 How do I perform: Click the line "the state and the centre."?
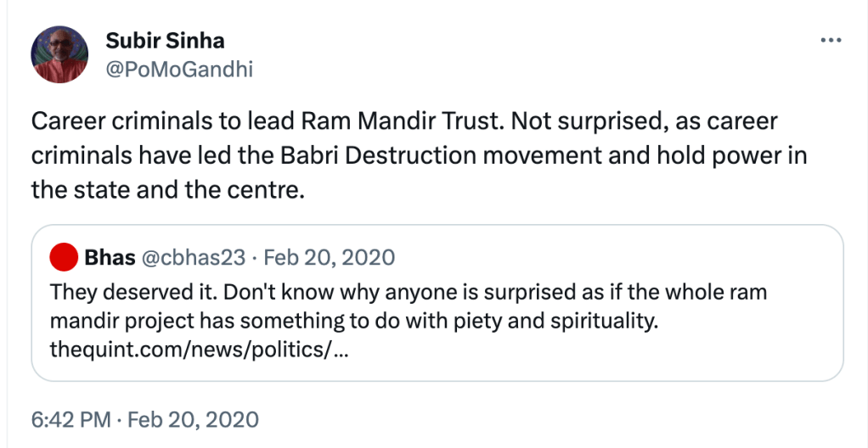click(166, 190)
